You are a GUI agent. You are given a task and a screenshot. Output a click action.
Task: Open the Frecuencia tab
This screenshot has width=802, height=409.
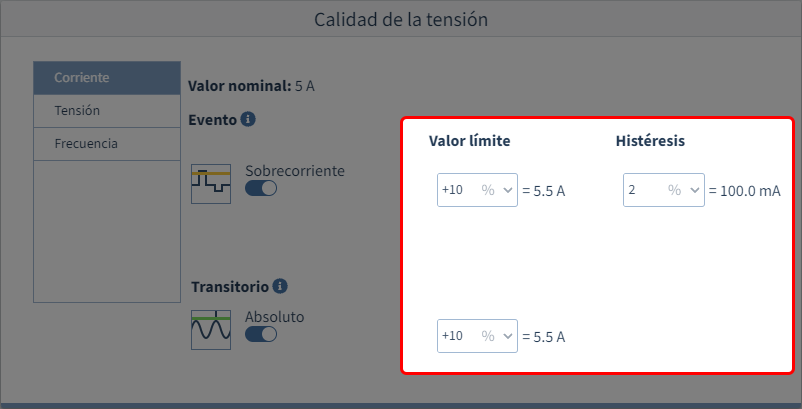pyautogui.click(x=107, y=143)
